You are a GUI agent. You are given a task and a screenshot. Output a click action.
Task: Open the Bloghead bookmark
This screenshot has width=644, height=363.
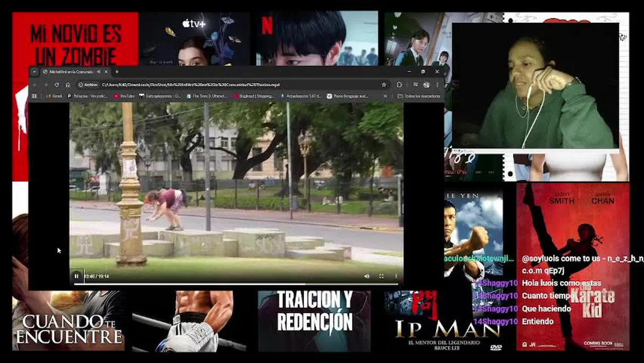click(253, 96)
